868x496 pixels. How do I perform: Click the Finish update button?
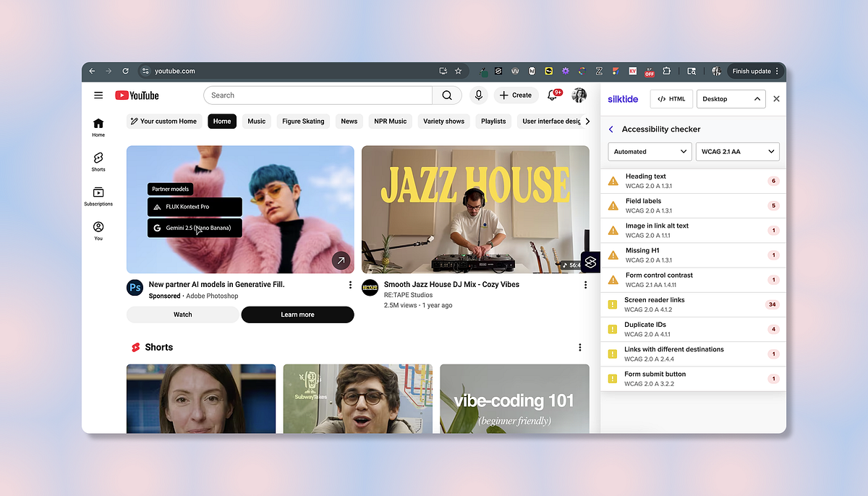pyautogui.click(x=755, y=71)
